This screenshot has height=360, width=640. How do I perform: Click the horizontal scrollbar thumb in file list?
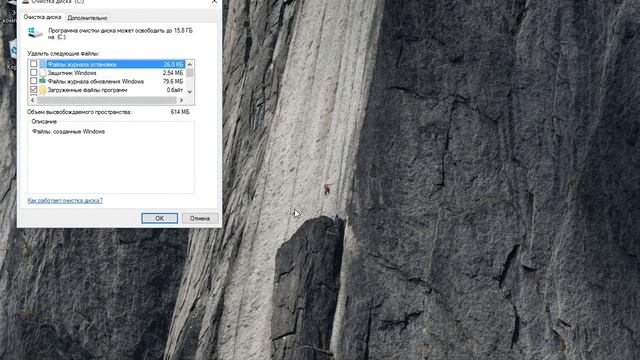pos(107,100)
